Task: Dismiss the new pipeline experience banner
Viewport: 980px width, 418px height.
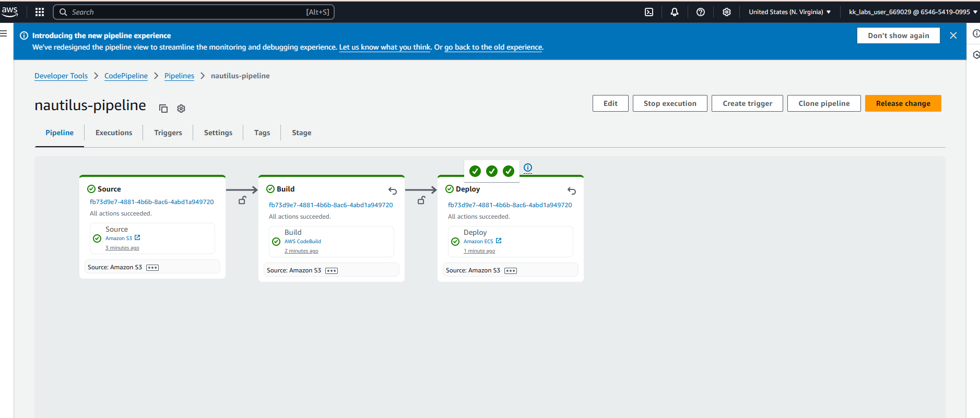Action: coord(953,35)
